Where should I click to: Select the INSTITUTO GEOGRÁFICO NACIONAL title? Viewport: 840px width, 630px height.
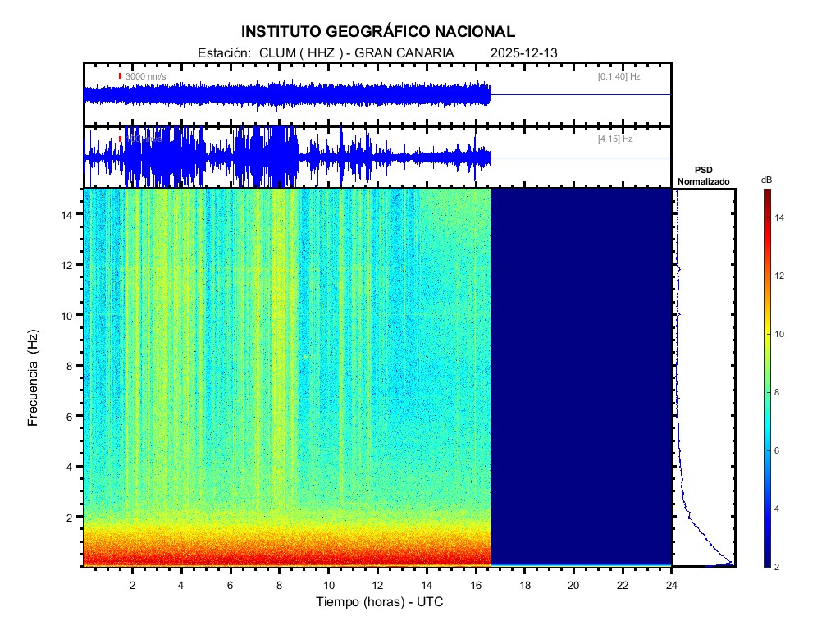tap(378, 32)
